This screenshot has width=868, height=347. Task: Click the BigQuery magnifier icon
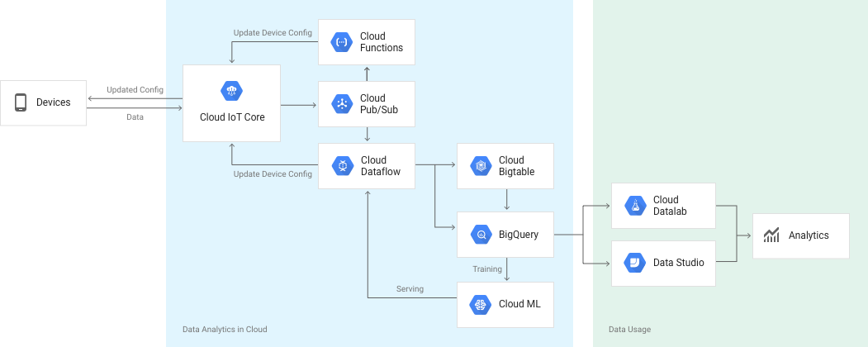tap(481, 235)
